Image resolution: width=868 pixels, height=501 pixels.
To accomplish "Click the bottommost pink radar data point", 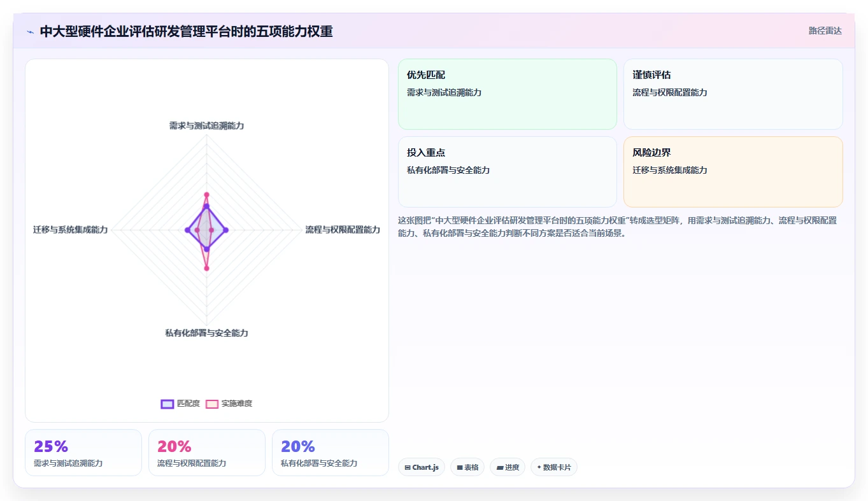I will [206, 269].
